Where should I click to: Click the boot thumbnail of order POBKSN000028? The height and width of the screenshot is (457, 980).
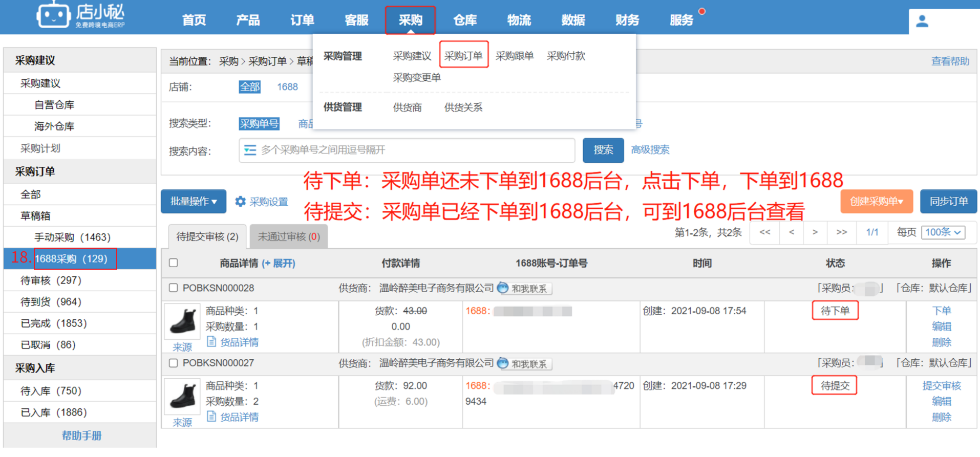pos(182,321)
